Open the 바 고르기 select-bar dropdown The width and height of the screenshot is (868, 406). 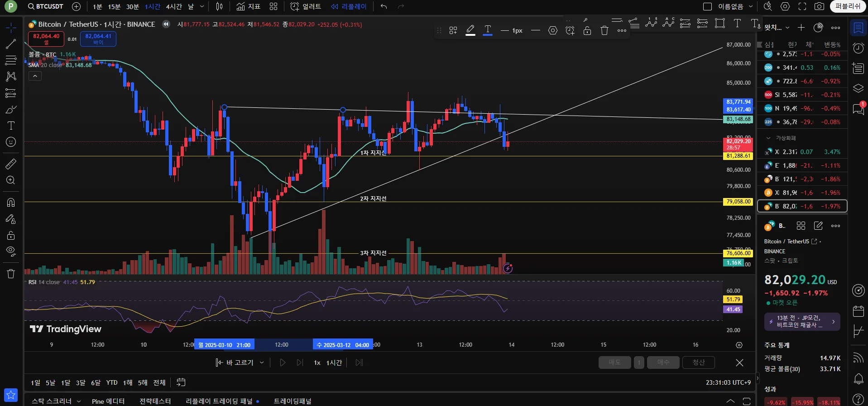coord(240,362)
